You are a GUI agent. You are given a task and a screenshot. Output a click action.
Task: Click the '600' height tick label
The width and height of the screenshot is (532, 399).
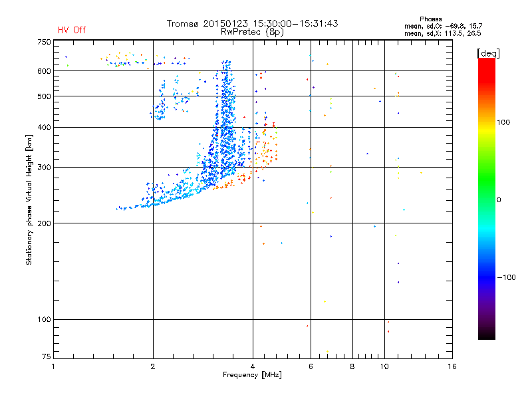pyautogui.click(x=44, y=71)
